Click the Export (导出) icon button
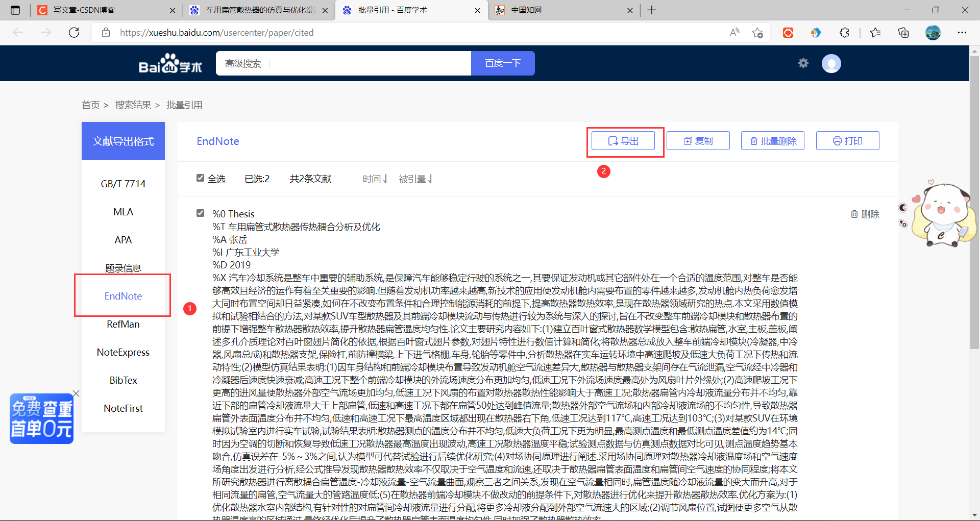Screen dimensions: 980x521 pyautogui.click(x=625, y=140)
